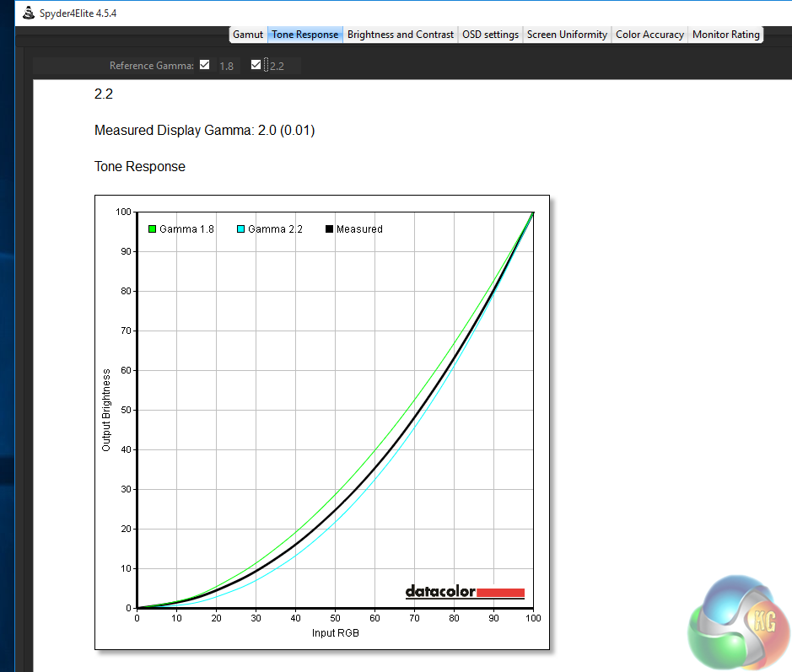Click the 1.8 gamma value field
The image size is (792, 672).
click(227, 66)
